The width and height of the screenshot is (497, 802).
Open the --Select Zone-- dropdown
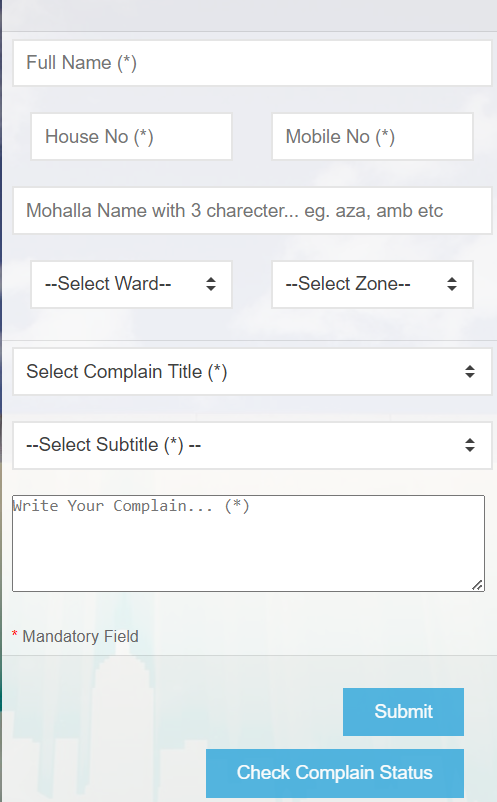372,284
